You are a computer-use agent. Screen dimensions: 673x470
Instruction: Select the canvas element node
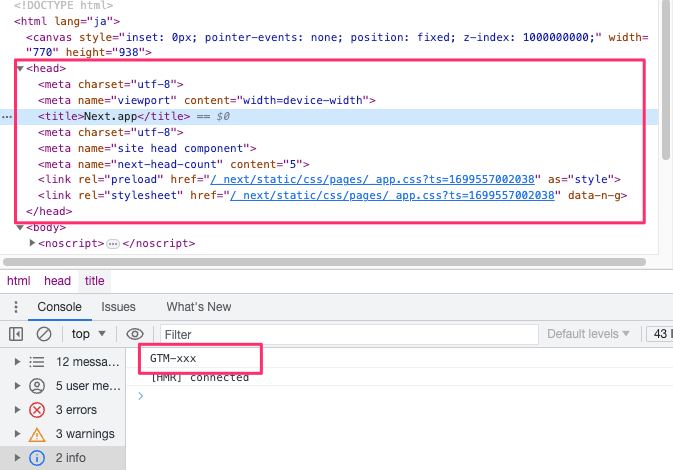pyautogui.click(x=337, y=45)
